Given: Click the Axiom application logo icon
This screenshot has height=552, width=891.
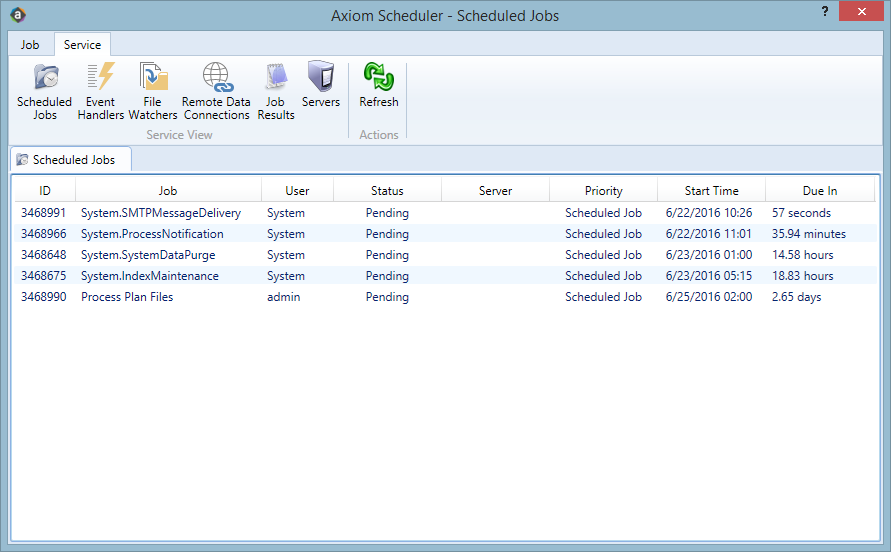Looking at the screenshot, I should [18, 15].
